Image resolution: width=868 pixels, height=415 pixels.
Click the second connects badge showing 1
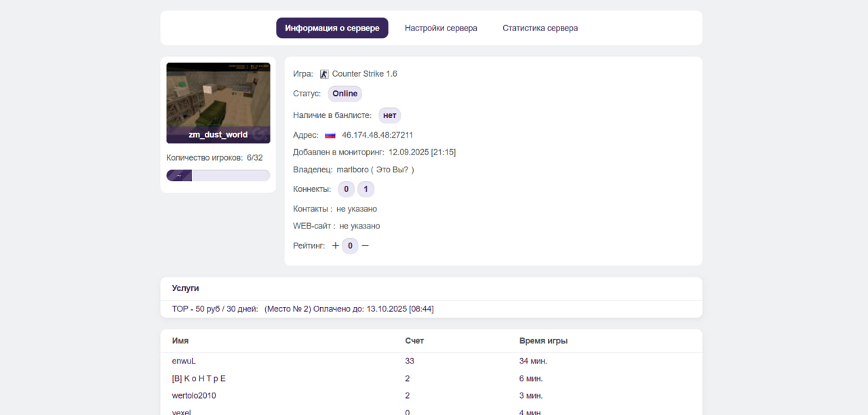pyautogui.click(x=366, y=189)
